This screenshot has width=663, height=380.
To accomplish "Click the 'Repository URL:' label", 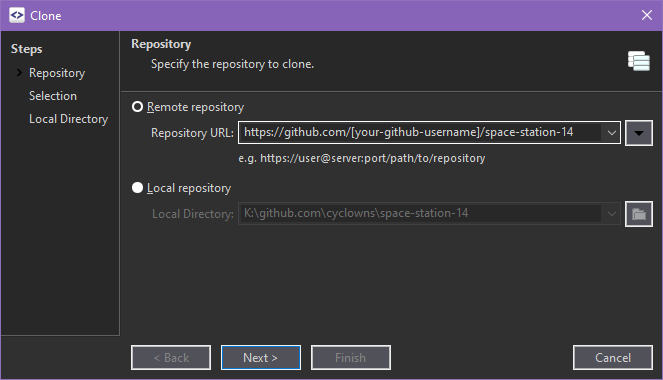I will 192,133.
